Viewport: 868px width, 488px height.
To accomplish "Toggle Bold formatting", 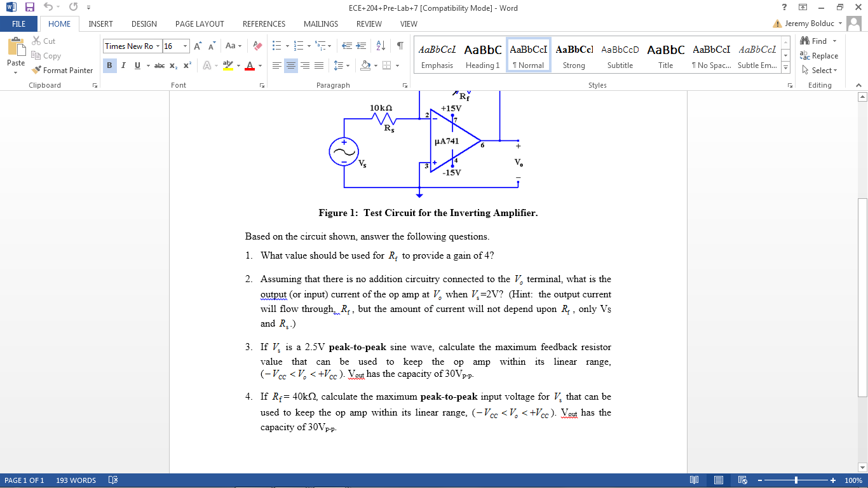I will pyautogui.click(x=109, y=65).
